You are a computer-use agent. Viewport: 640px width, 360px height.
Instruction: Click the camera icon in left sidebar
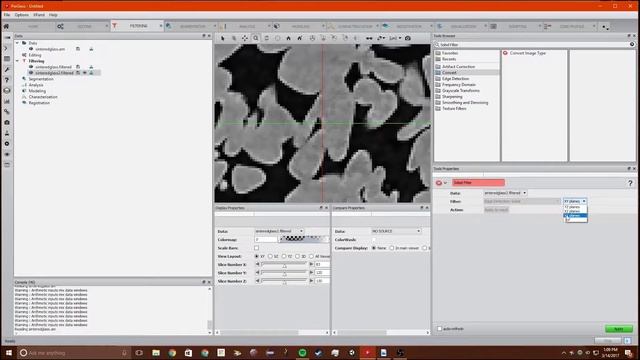click(7, 122)
